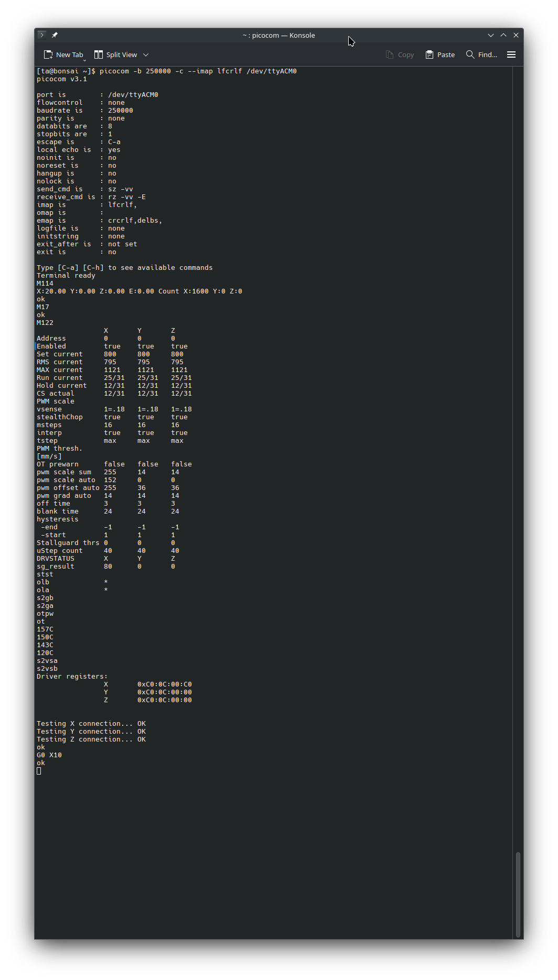Open a New Tab in Konsole
This screenshot has height=980, width=558.
point(63,55)
